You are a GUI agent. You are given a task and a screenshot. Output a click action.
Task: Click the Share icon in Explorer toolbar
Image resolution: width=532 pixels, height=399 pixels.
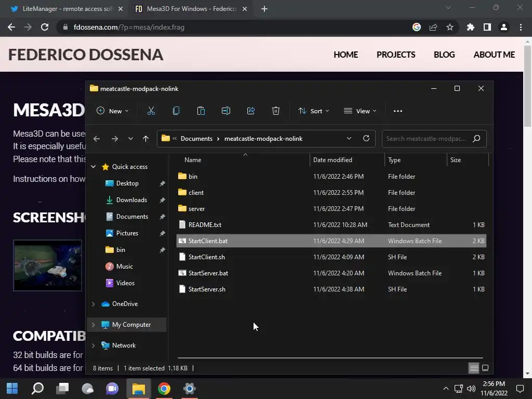point(251,111)
